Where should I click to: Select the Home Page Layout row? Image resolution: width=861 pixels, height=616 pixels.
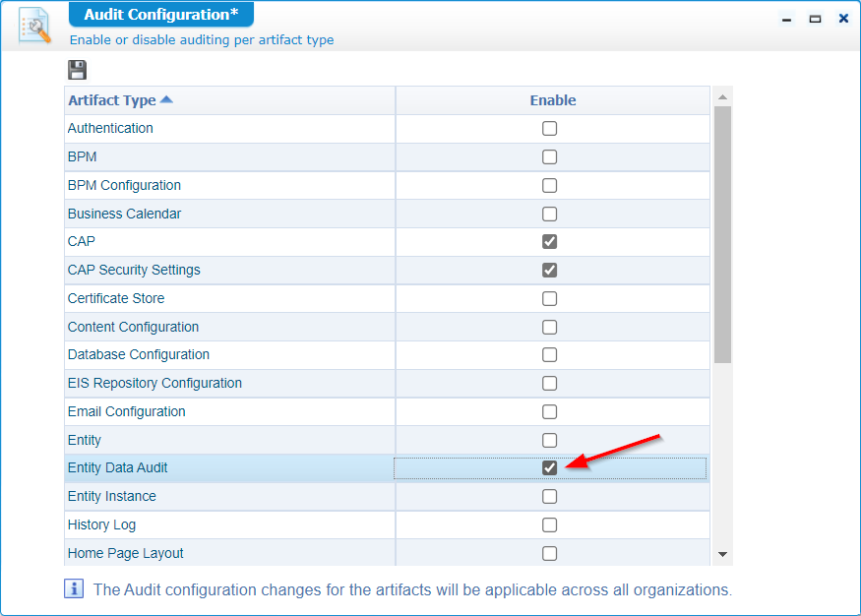[x=126, y=553]
